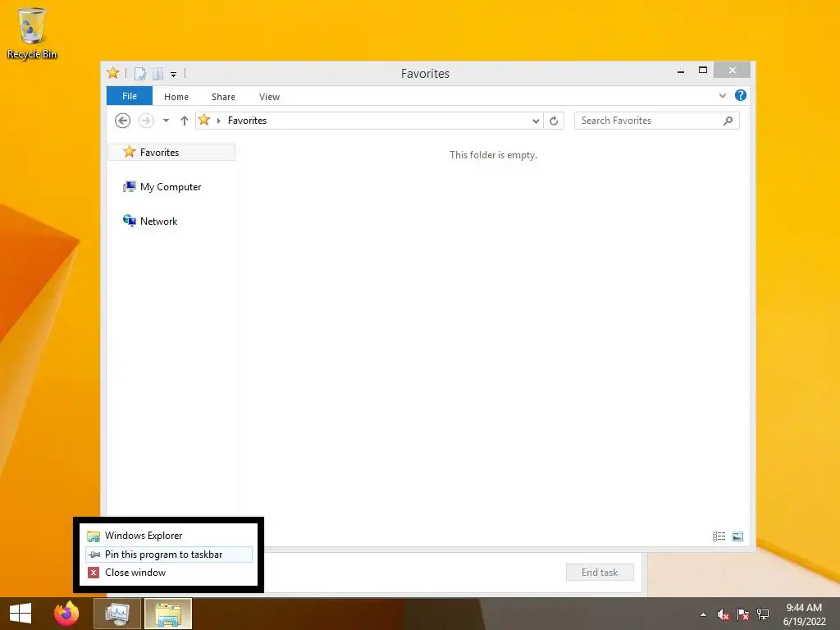The width and height of the screenshot is (840, 630).
Task: Switch to details view layout
Action: (719, 536)
